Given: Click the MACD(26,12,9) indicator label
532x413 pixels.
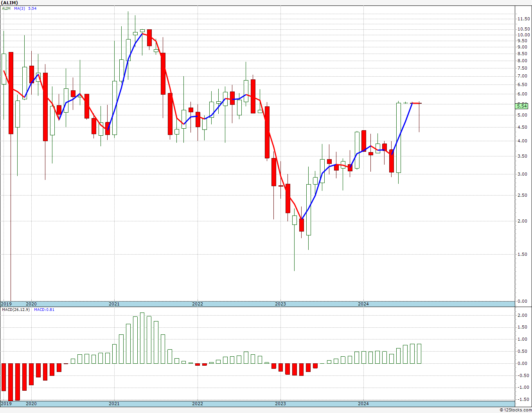Looking at the screenshot, I should [x=16, y=309].
